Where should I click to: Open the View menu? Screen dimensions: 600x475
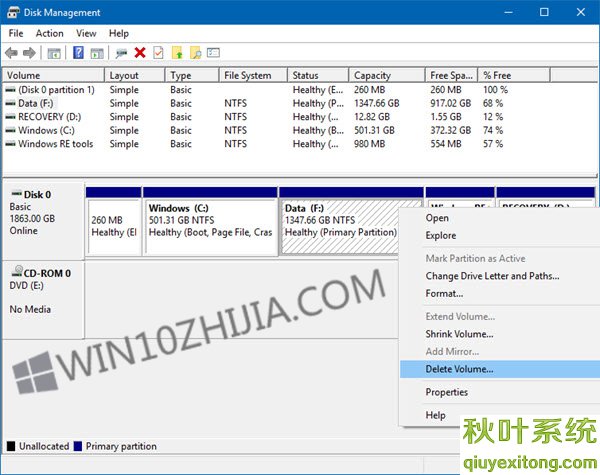[86, 33]
